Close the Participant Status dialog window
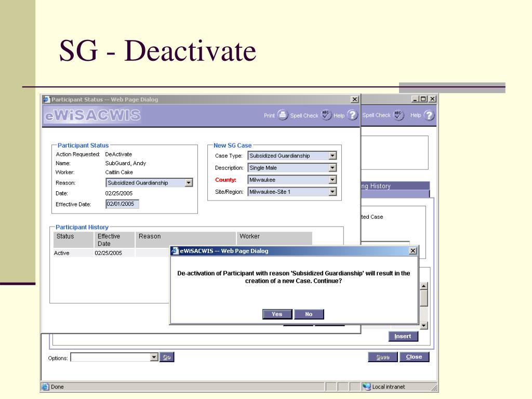532x399 pixels. pyautogui.click(x=354, y=99)
